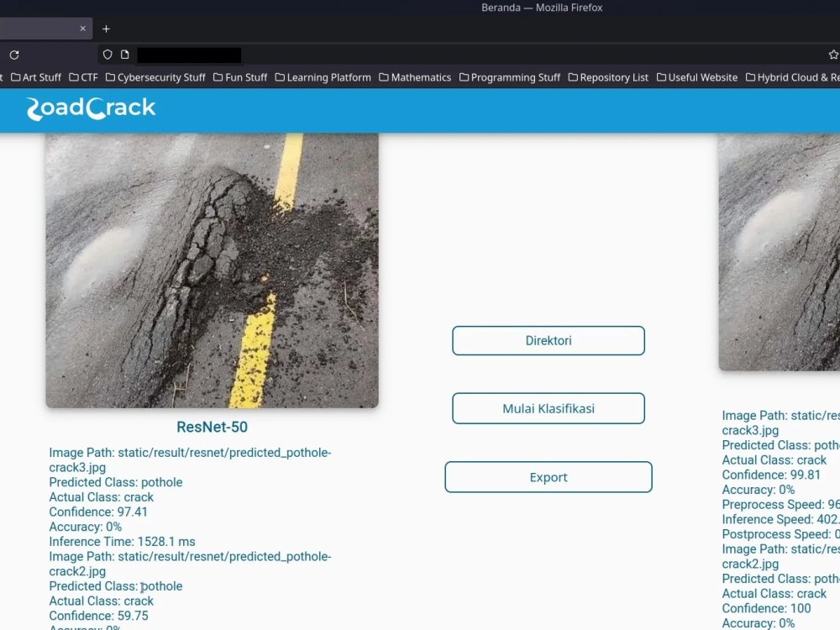Reload the page with the refresh icon
This screenshot has height=630, width=840.
tap(14, 55)
